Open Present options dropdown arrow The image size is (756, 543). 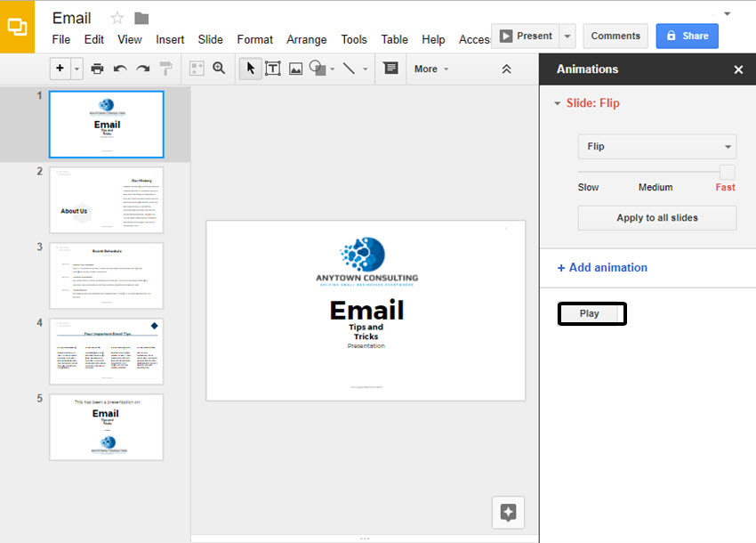567,36
